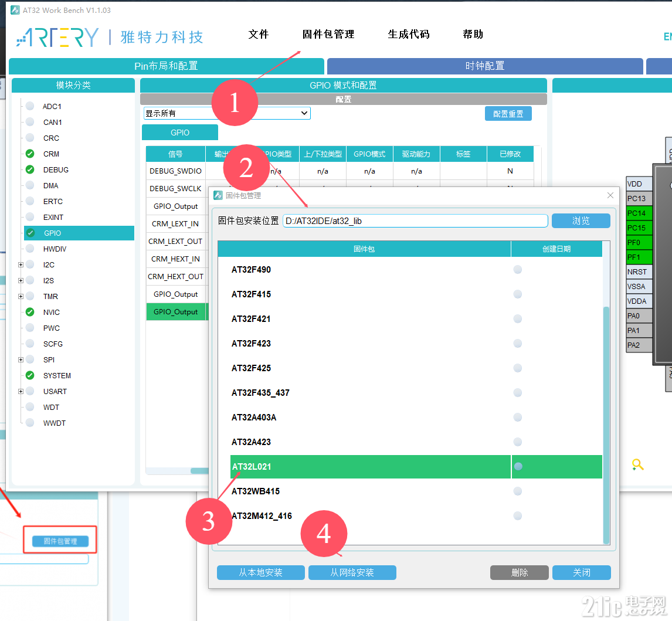Switch to the 时钟配置 tab
The height and width of the screenshot is (621, 672).
(485, 66)
